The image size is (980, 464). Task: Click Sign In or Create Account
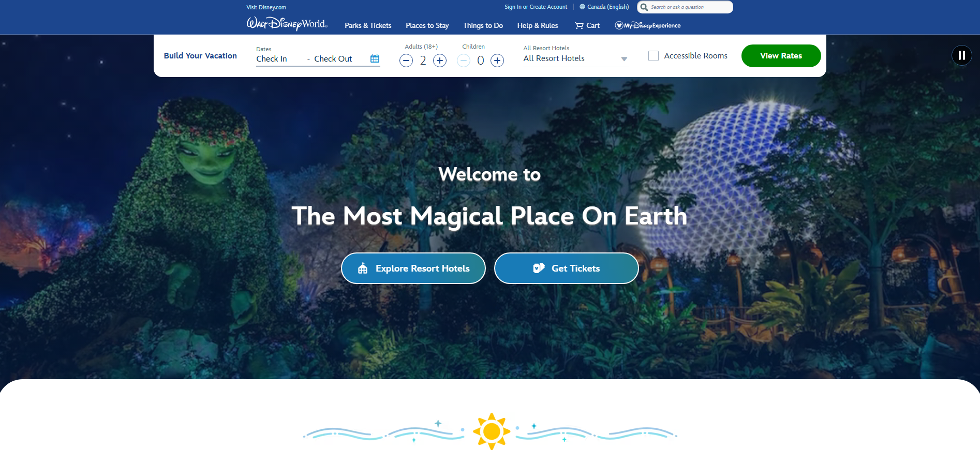(x=536, y=7)
